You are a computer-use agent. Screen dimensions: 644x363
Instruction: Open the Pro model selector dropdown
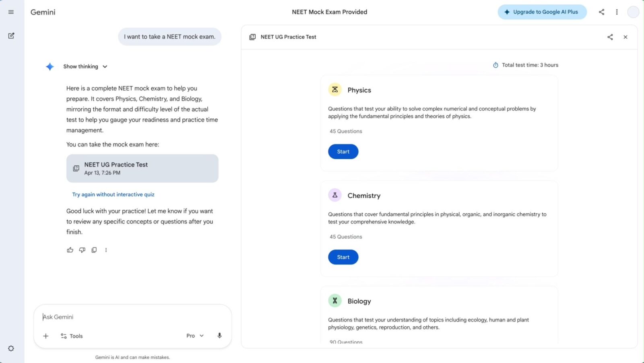195,336
